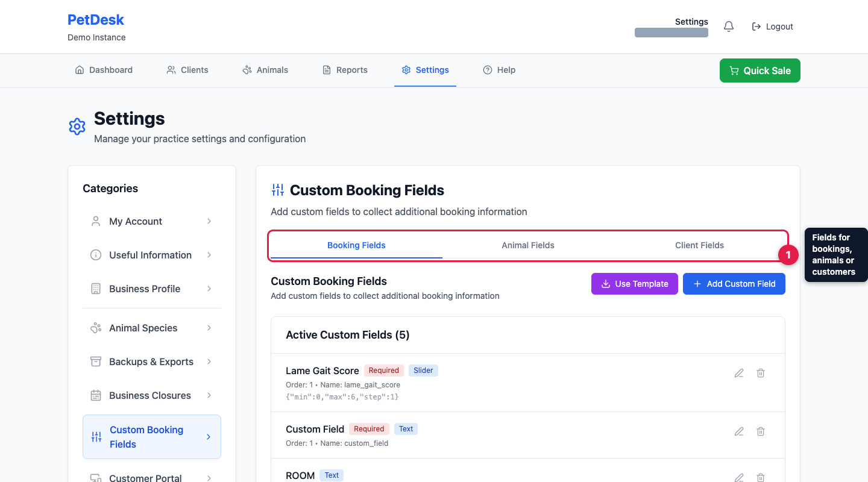Expand the Business Profile chevron

[x=209, y=289]
